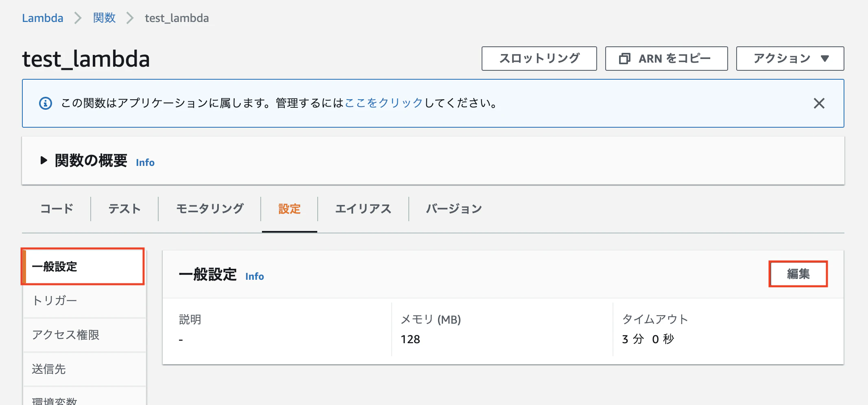Dismiss the application info banner
The height and width of the screenshot is (405, 868).
[x=819, y=103]
